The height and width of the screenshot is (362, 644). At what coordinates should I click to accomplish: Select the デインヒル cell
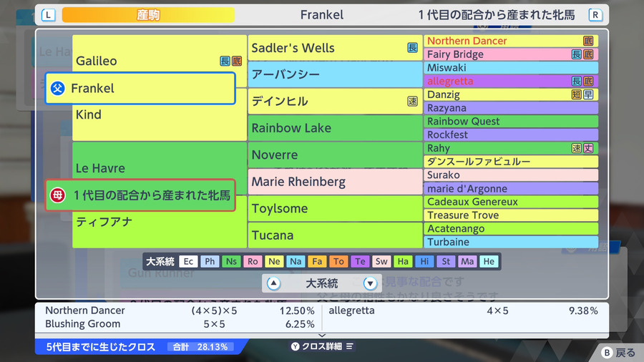point(335,102)
